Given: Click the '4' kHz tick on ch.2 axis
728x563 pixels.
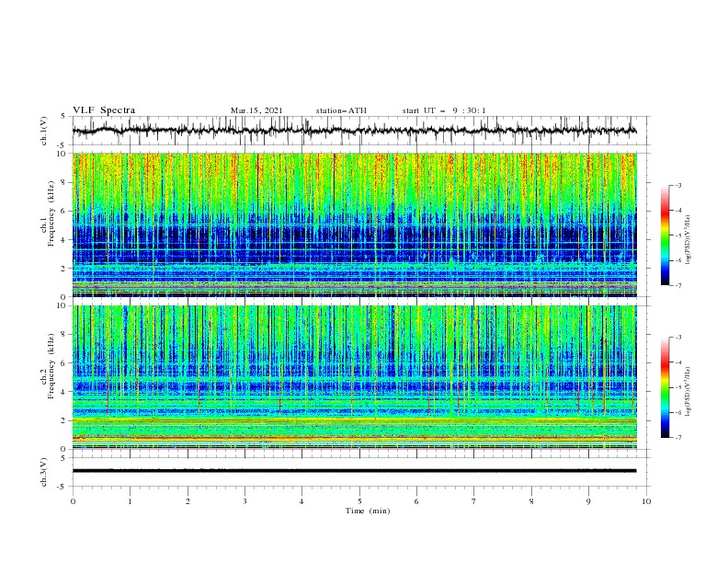Looking at the screenshot, I should 64,392.
